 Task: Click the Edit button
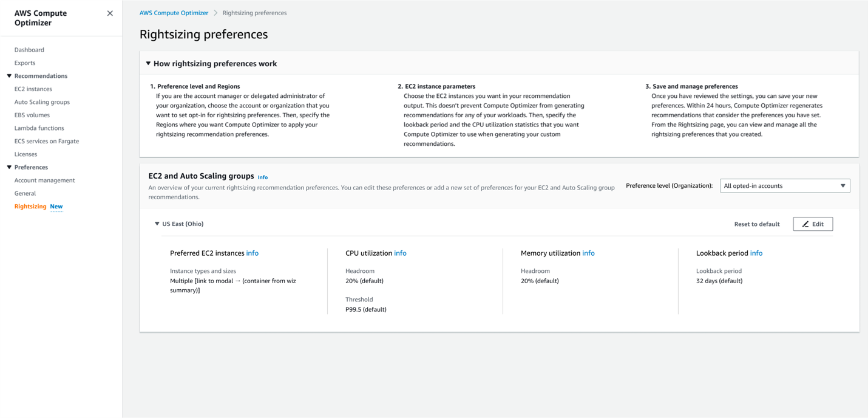(813, 224)
